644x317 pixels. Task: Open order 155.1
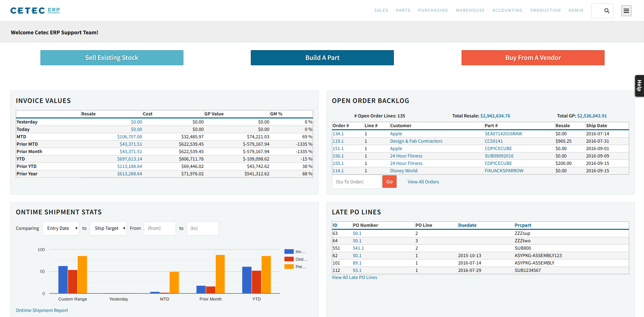point(338,163)
